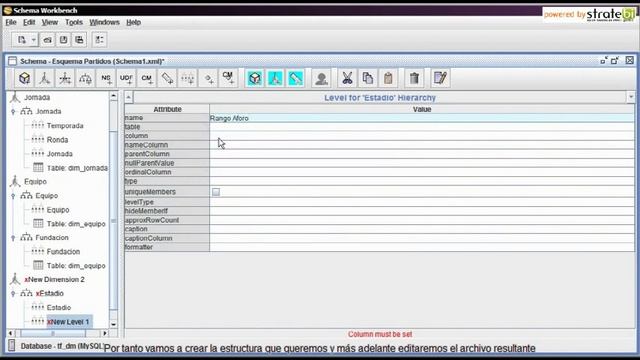Click the table attribute value cell

click(422, 127)
